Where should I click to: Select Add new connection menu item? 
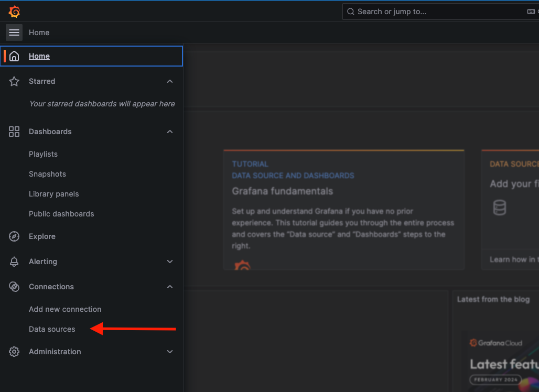point(65,309)
